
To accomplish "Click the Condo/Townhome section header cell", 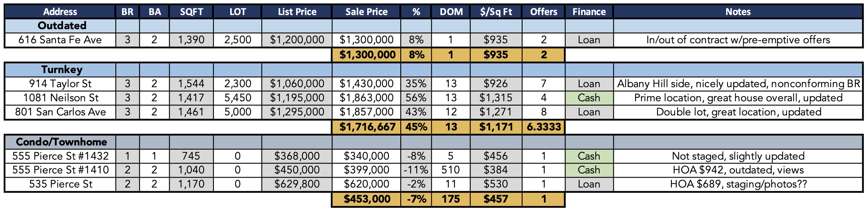I will click(61, 142).
